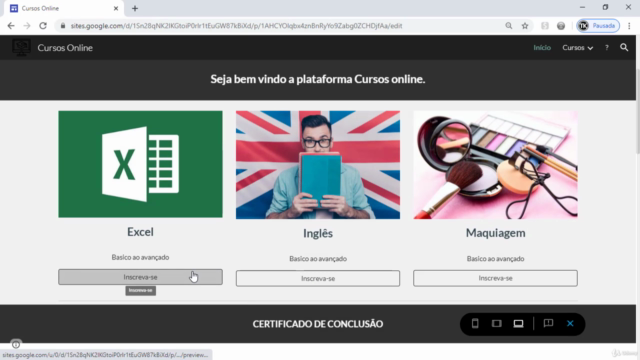
Task: Click the address bar URL field
Action: coord(236,26)
